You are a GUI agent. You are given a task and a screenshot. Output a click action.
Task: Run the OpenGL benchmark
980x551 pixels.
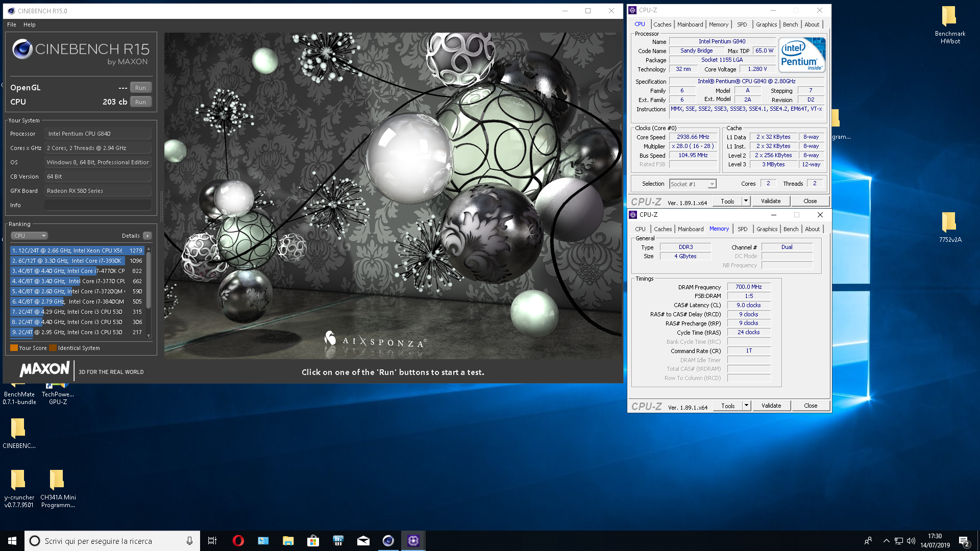tap(140, 88)
